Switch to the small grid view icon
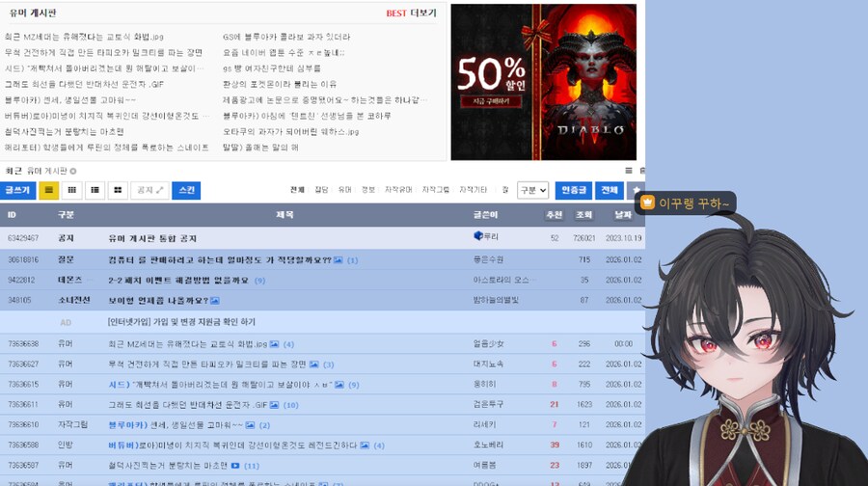 pyautogui.click(x=72, y=190)
